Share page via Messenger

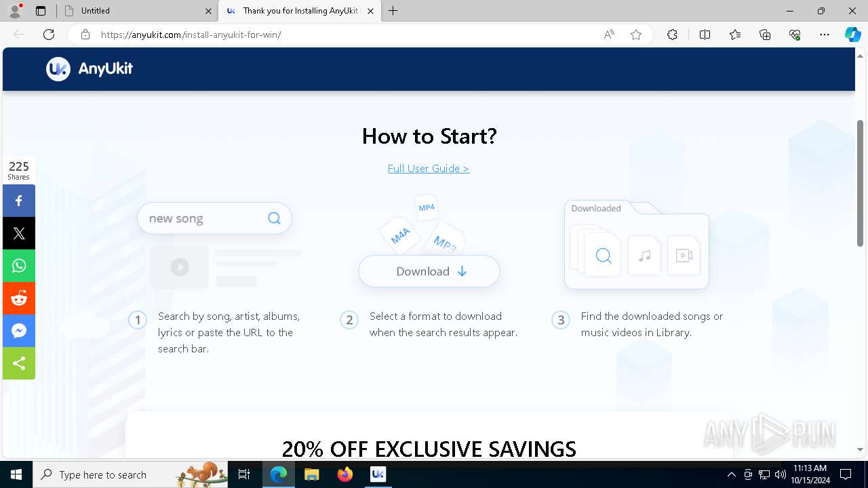click(19, 331)
